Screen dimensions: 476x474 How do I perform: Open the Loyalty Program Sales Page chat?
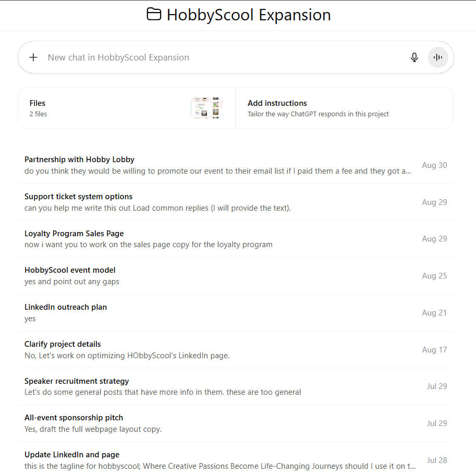click(x=236, y=239)
